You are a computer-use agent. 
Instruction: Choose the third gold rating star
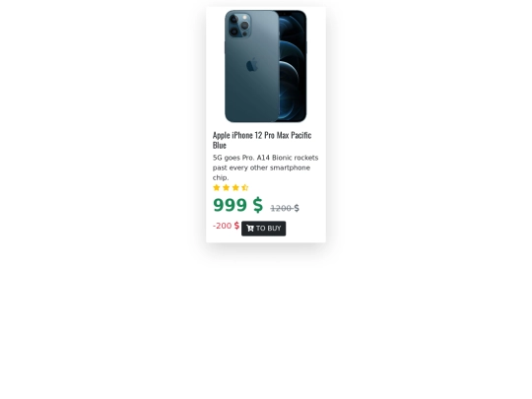coord(235,187)
